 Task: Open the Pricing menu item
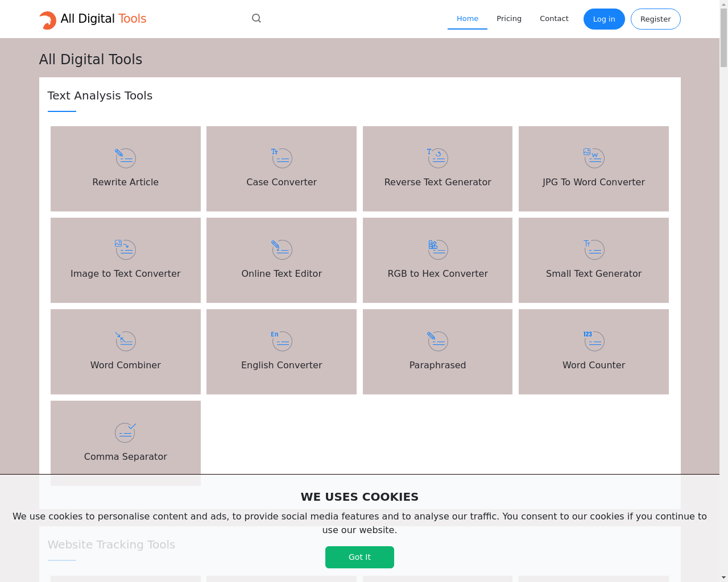tap(509, 19)
